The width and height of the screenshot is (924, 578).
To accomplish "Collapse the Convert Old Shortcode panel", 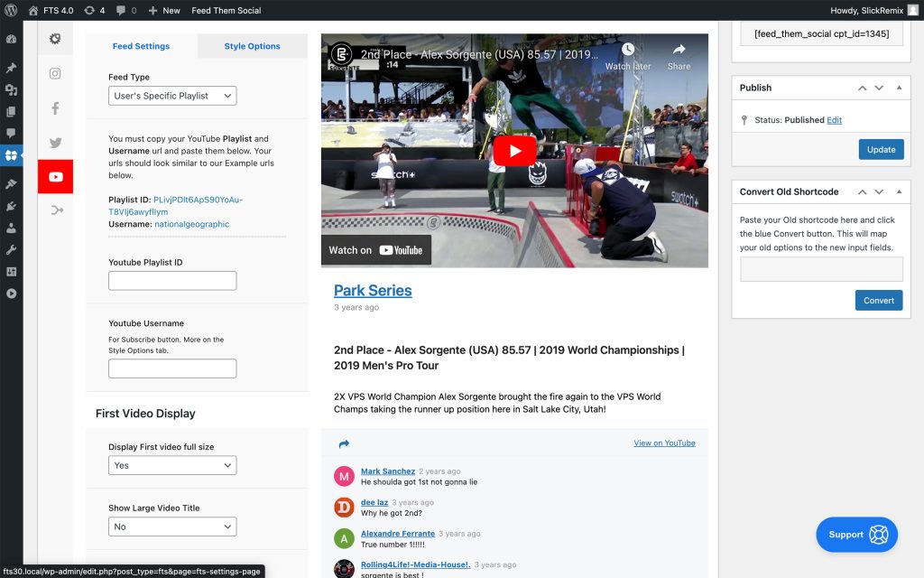I will click(x=900, y=191).
